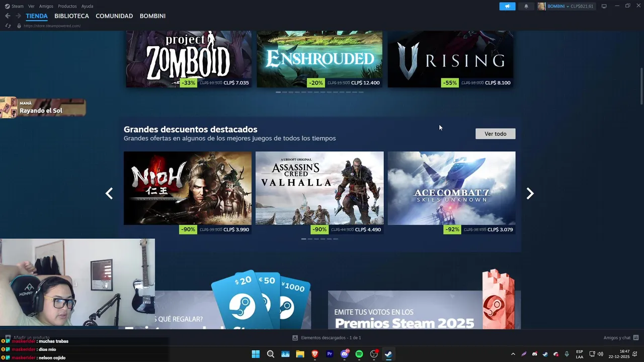Viewport: 644px width, 362px height.
Task: Click the Project Zomboid price CLP$ 7.035
Action: (x=236, y=83)
